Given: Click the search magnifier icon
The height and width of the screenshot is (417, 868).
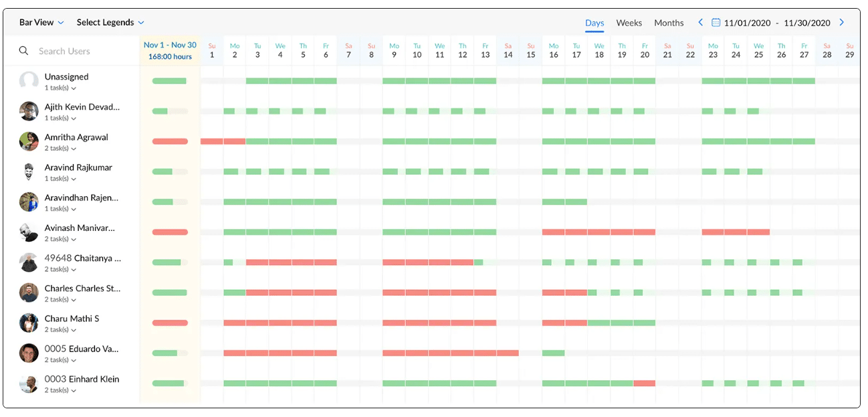Looking at the screenshot, I should [24, 51].
